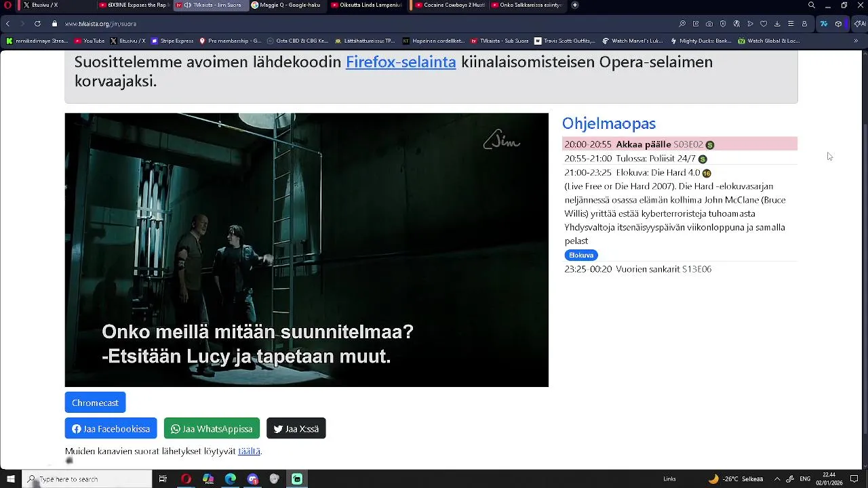Image resolution: width=868 pixels, height=488 pixels.
Task: Open the Travis Scott: Outfits bookmark
Action: pos(565,41)
